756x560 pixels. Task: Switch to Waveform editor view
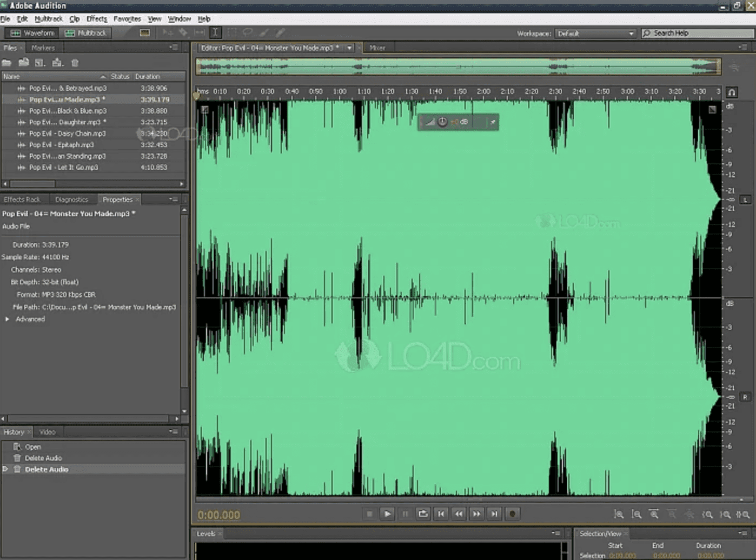pyautogui.click(x=32, y=33)
